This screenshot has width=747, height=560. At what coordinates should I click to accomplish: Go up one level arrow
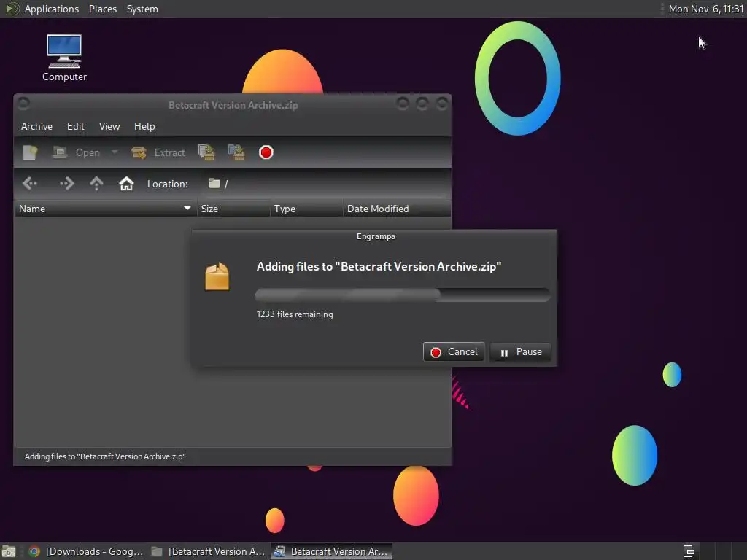(x=96, y=183)
